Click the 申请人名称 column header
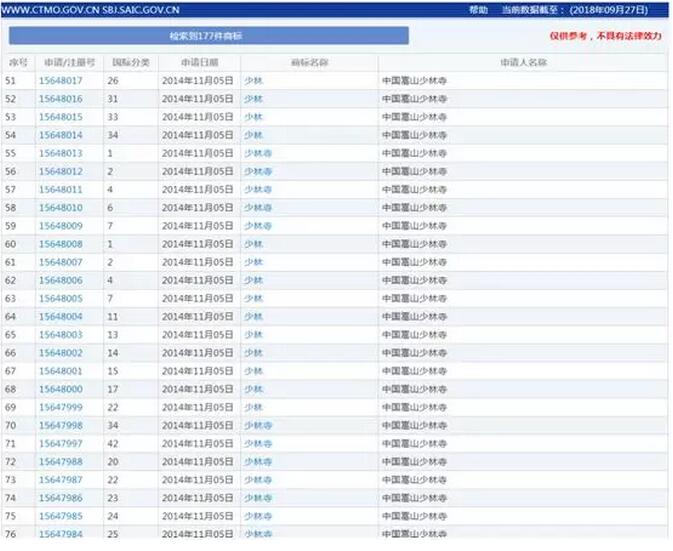 coord(522,63)
